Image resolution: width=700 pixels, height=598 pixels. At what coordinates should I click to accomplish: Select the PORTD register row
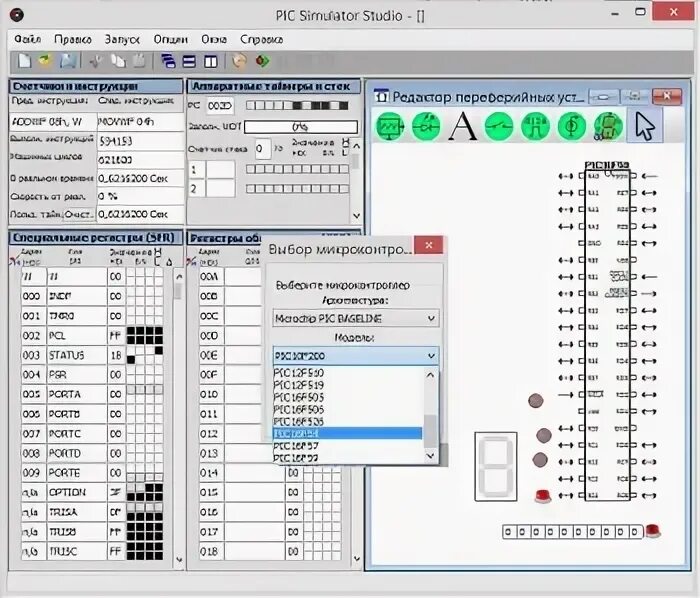(x=92, y=453)
